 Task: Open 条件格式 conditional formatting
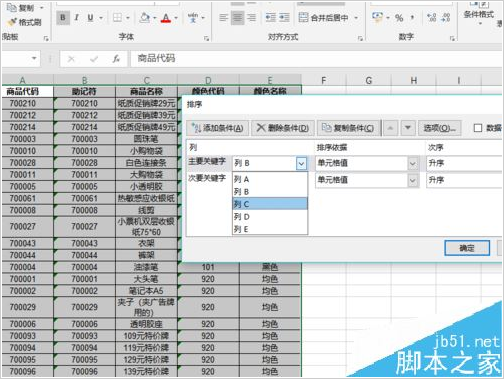[479, 13]
